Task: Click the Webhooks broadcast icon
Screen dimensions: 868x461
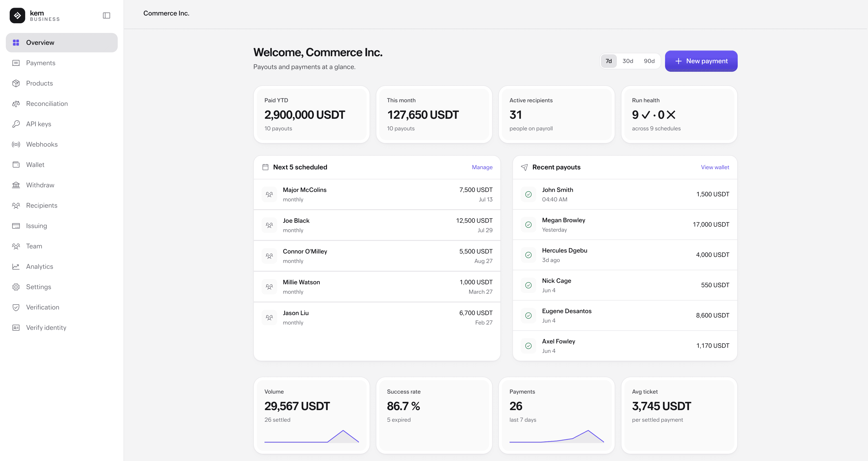Action: 16,144
